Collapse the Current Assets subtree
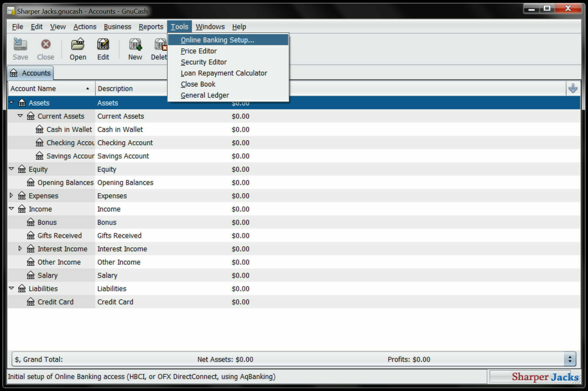 click(x=20, y=116)
